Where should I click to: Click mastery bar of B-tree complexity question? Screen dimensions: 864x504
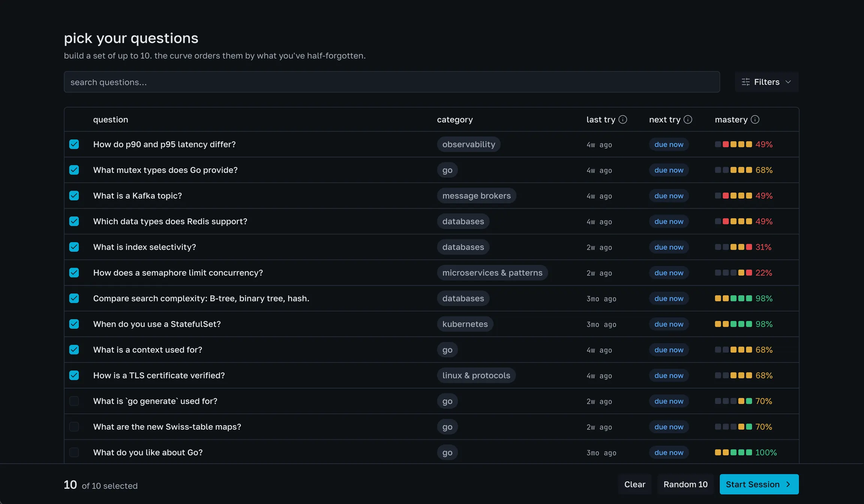[733, 298]
